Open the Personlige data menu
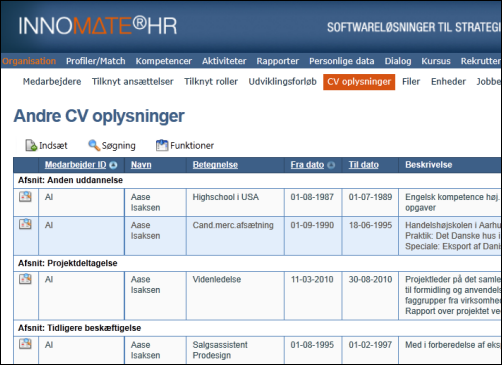The width and height of the screenshot is (502, 365). pos(342,61)
